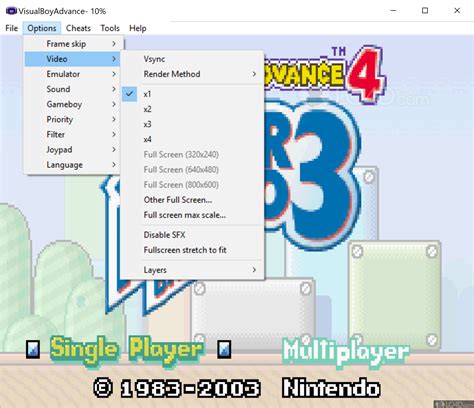
Task: Close the open Options menu
Action: 42,28
